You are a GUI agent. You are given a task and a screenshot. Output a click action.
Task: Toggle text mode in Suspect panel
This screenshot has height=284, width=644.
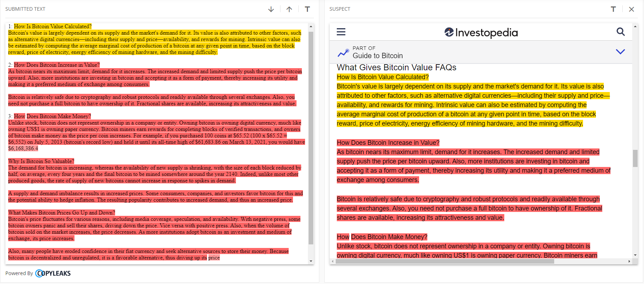pos(613,9)
